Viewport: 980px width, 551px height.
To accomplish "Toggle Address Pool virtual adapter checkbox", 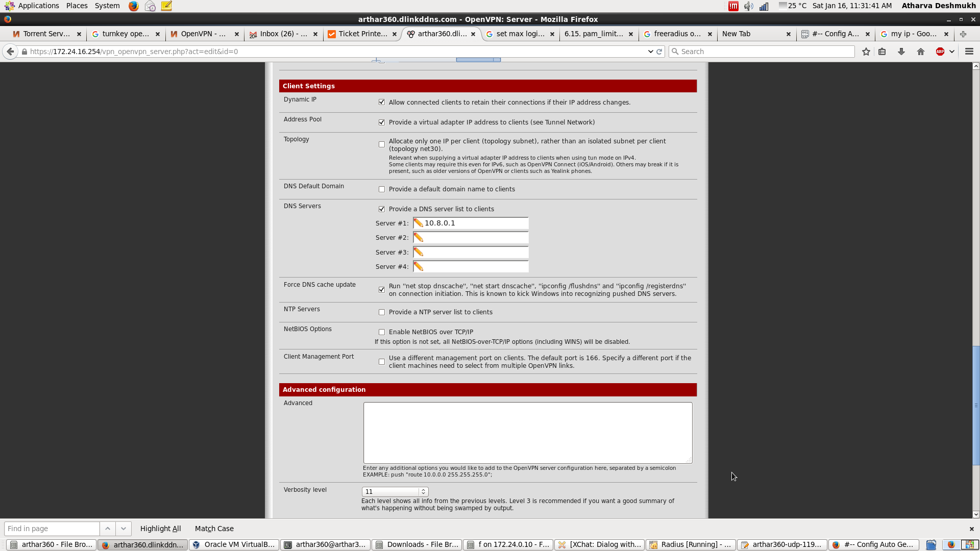I will 382,122.
